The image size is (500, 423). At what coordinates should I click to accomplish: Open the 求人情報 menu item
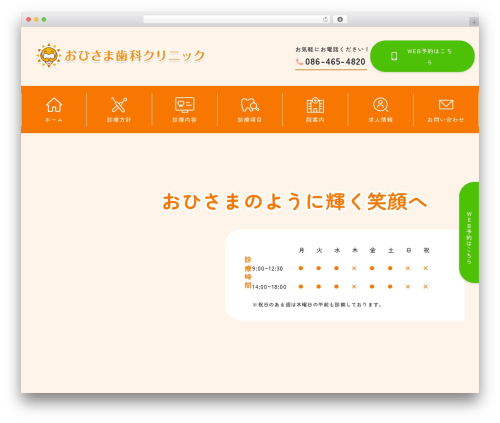pyautogui.click(x=380, y=110)
